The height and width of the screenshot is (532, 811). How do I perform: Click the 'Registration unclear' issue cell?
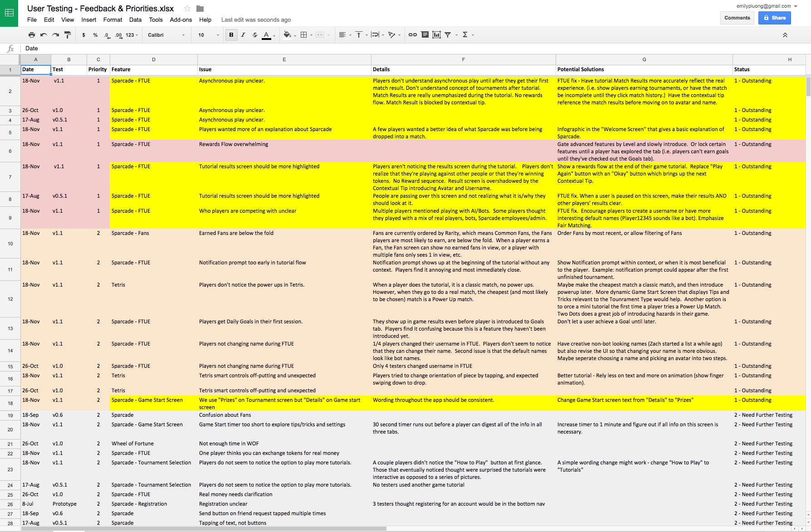284,504
